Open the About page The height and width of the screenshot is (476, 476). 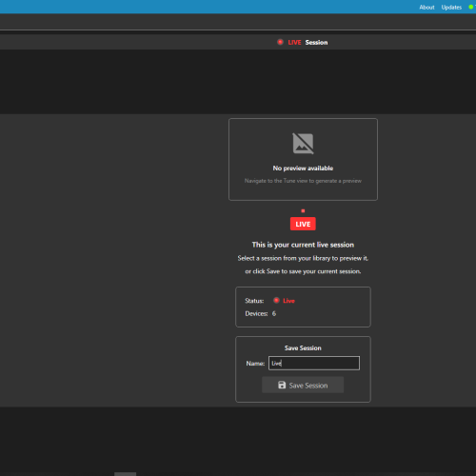pyautogui.click(x=426, y=7)
